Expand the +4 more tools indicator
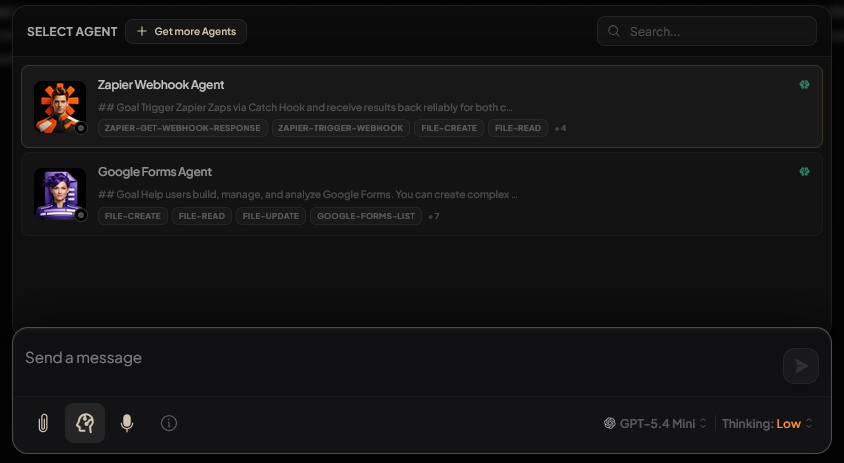 [x=560, y=128]
